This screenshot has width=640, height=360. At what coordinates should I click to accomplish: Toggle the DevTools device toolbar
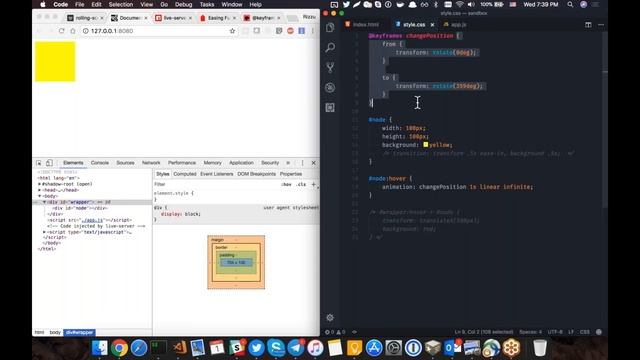[x=49, y=163]
